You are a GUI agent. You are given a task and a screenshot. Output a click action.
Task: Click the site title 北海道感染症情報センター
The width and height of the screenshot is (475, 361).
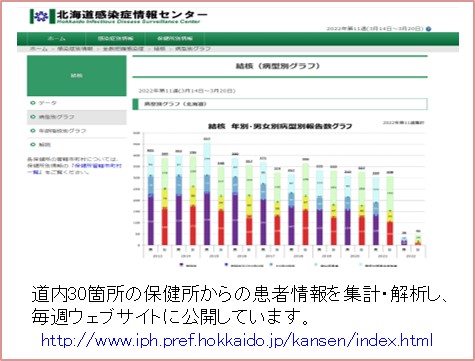tap(132, 14)
